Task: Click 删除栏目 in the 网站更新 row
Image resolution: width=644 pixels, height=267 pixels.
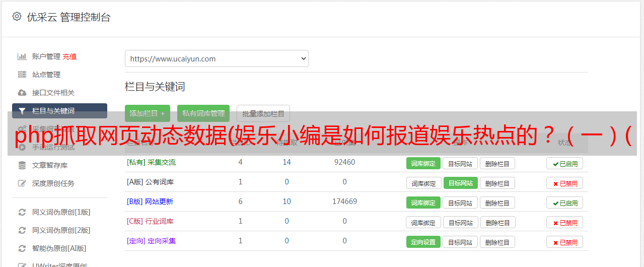Action: pos(497,203)
